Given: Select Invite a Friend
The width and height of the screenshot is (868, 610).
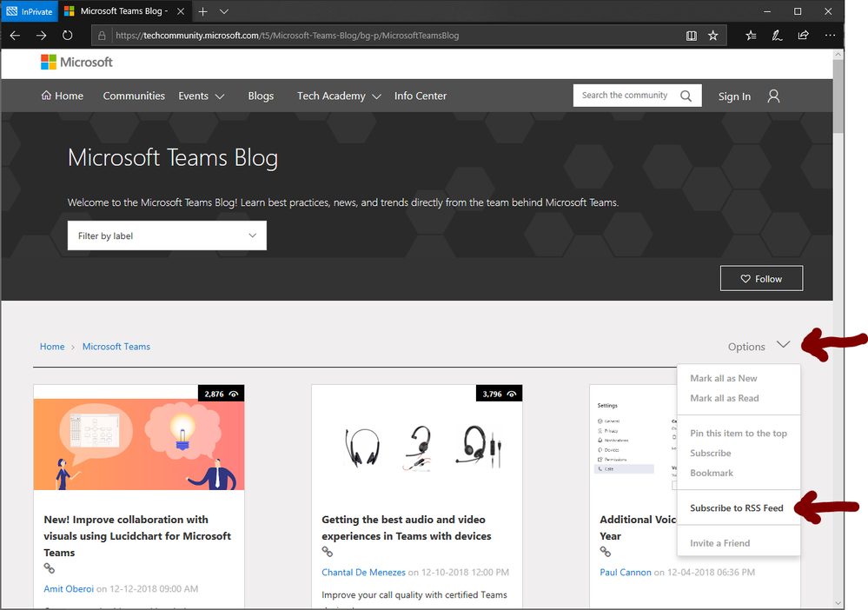Looking at the screenshot, I should (x=719, y=543).
